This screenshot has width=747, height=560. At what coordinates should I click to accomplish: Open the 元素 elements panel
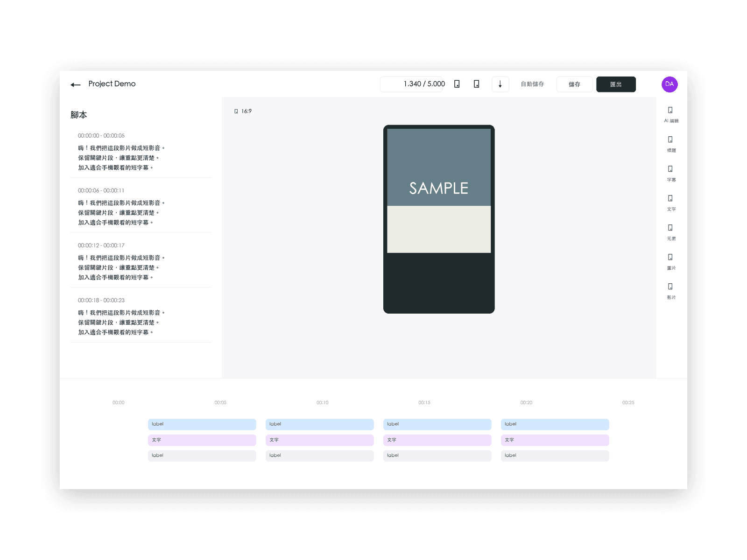pyautogui.click(x=671, y=232)
